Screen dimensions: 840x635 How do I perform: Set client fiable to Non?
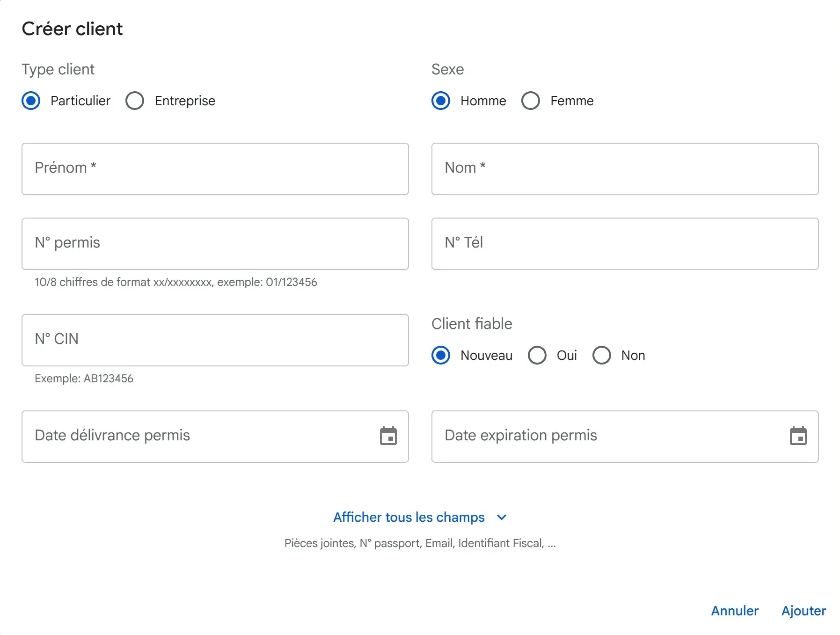(x=602, y=355)
